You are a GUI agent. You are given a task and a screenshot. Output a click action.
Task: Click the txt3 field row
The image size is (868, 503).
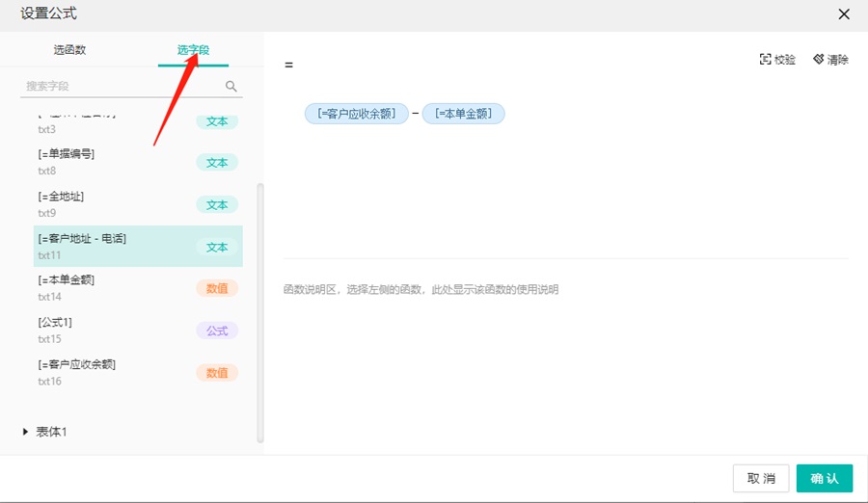point(138,124)
